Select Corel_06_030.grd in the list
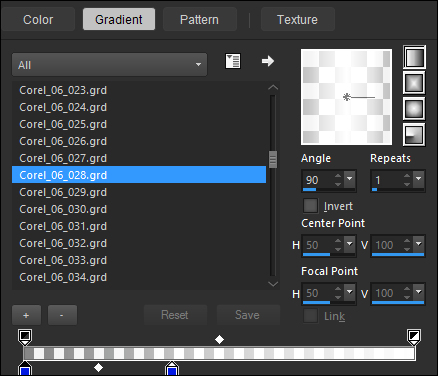 pyautogui.click(x=139, y=209)
